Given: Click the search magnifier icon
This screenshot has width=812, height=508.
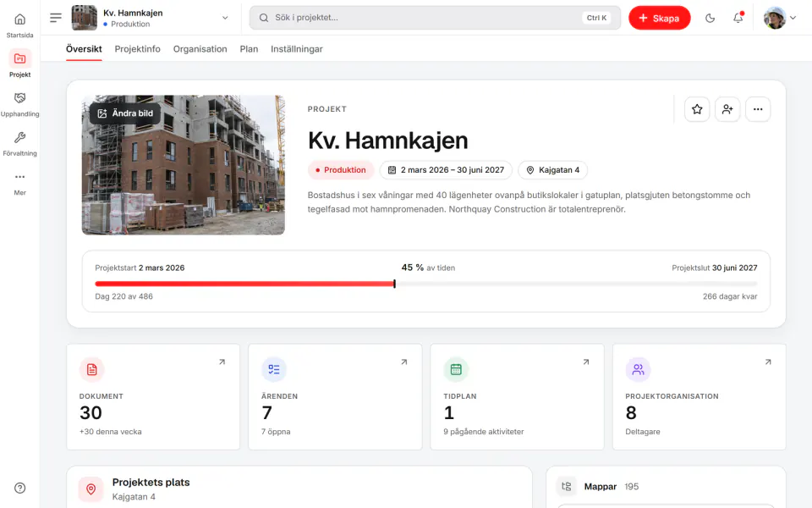Looking at the screenshot, I should [264, 18].
